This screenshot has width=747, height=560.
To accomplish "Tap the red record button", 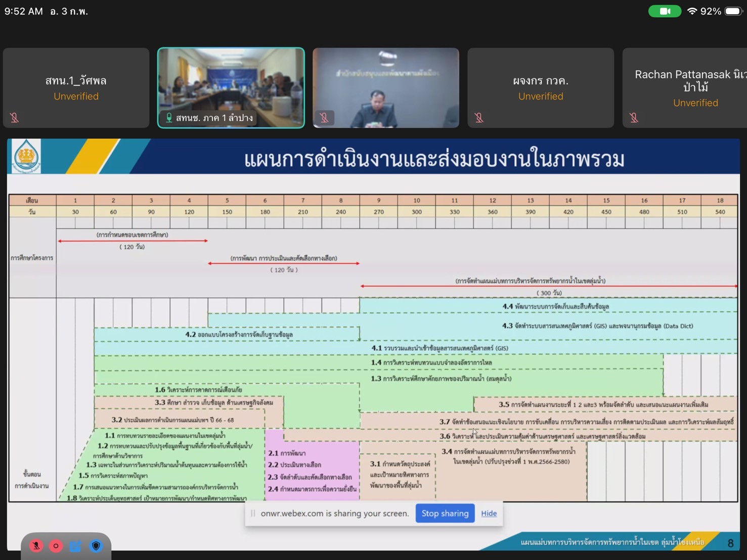I will [x=56, y=546].
